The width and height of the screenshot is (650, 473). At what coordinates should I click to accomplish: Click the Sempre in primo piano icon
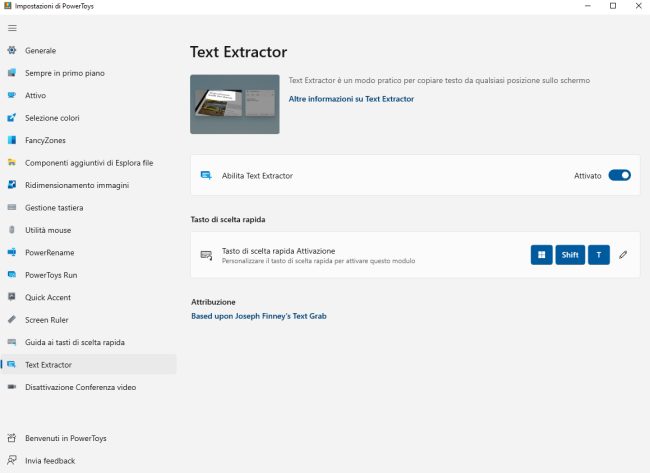12,73
